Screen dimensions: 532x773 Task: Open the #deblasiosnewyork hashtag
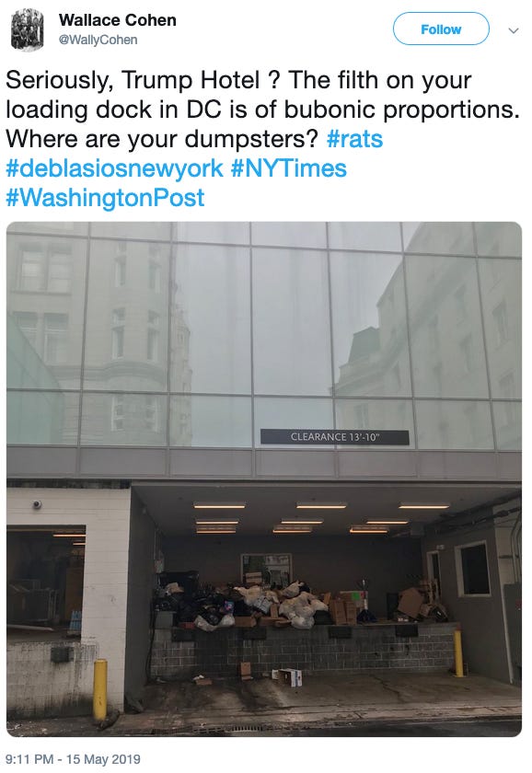(115, 168)
